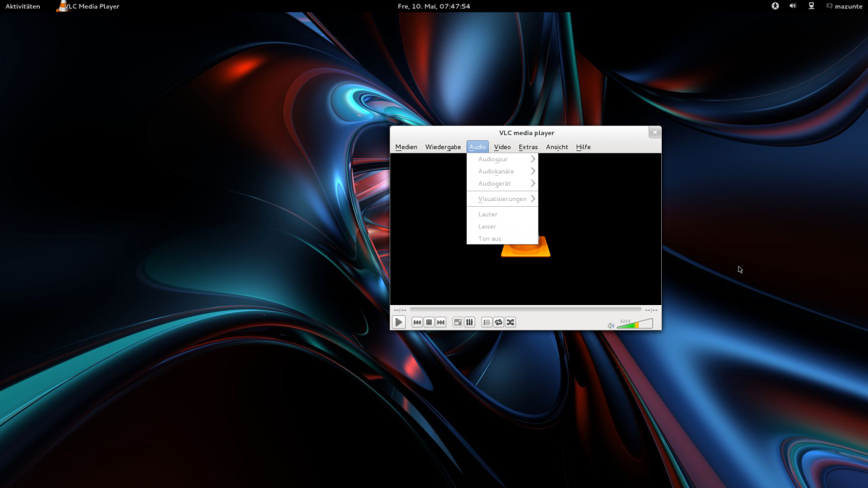The height and width of the screenshot is (488, 868).
Task: Open the Medien menu
Action: click(x=406, y=147)
